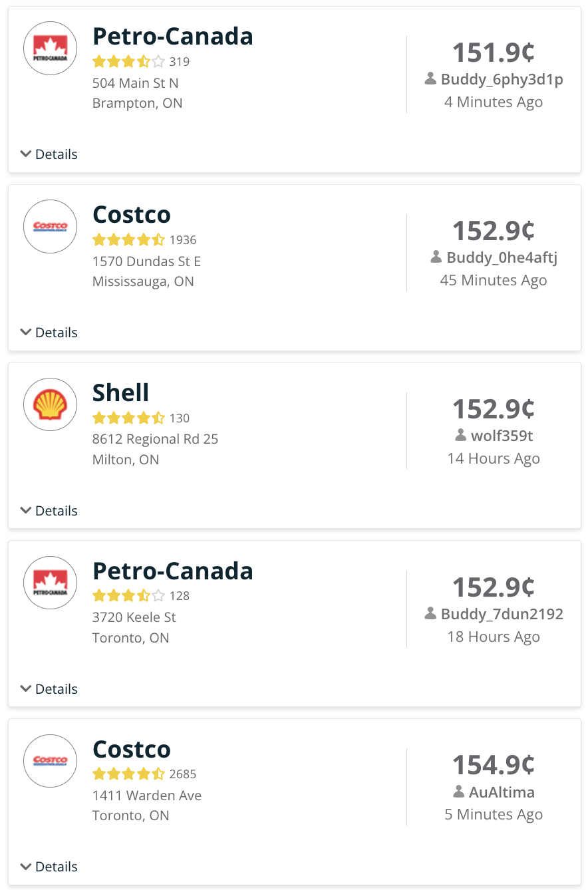The height and width of the screenshot is (890, 588).
Task: Click the user icon beside wolf359t
Action: tap(460, 436)
